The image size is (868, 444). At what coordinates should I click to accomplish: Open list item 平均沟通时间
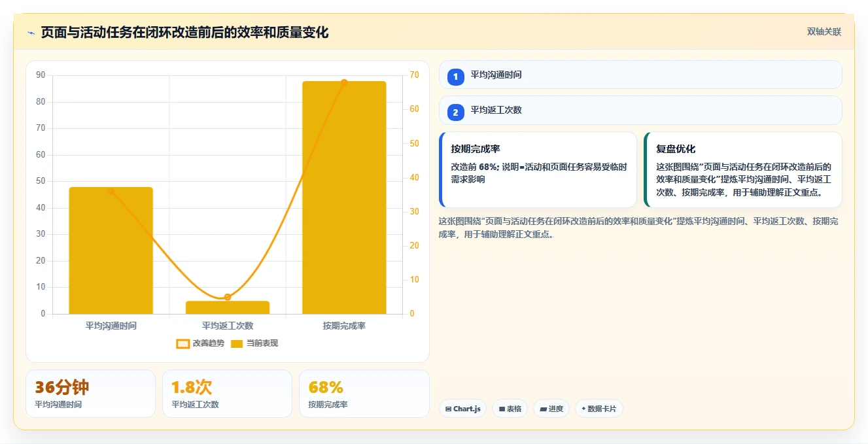(x=640, y=75)
